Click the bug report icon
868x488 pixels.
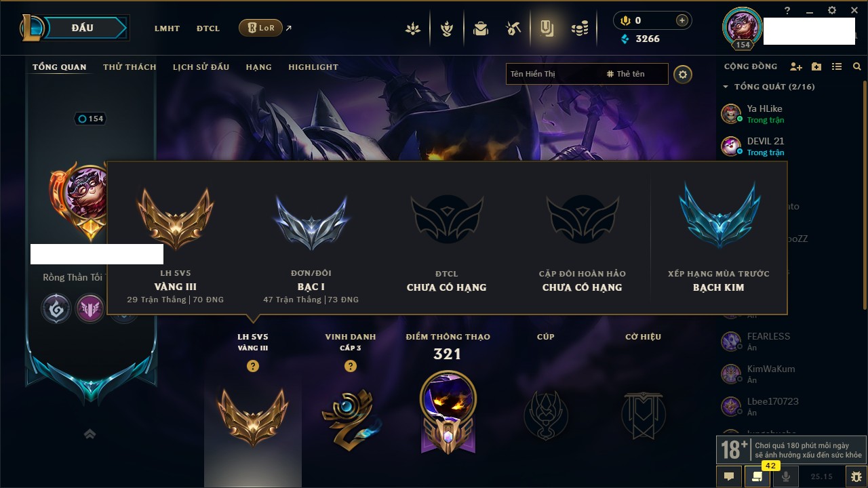[856, 476]
